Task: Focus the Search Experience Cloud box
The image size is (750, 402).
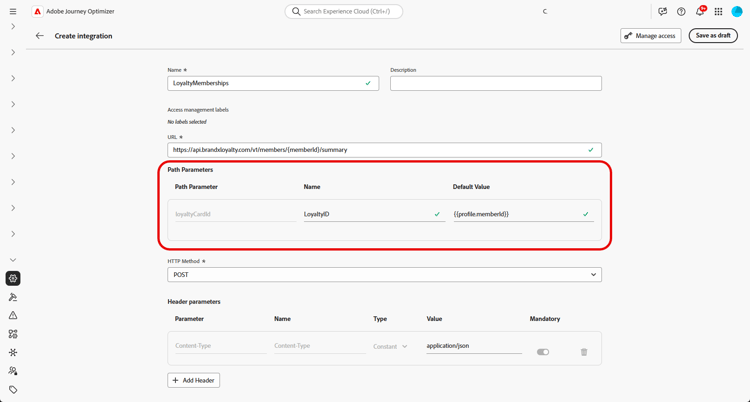Action: [x=344, y=12]
